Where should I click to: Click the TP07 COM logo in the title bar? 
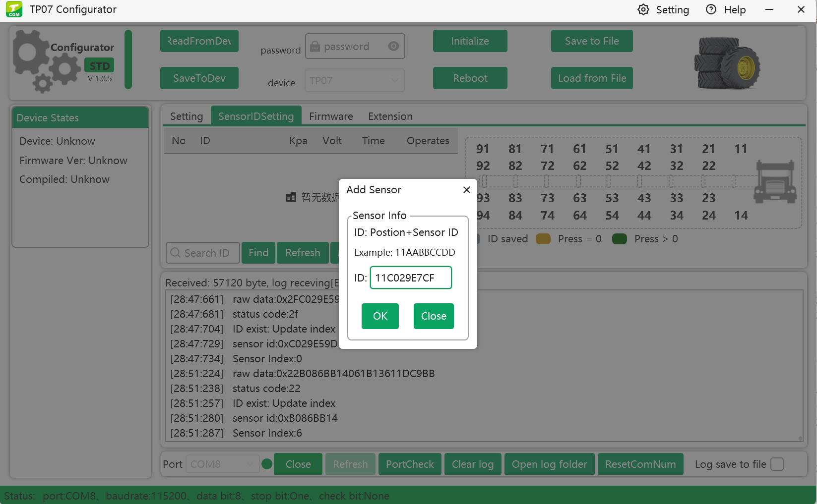point(13,9)
